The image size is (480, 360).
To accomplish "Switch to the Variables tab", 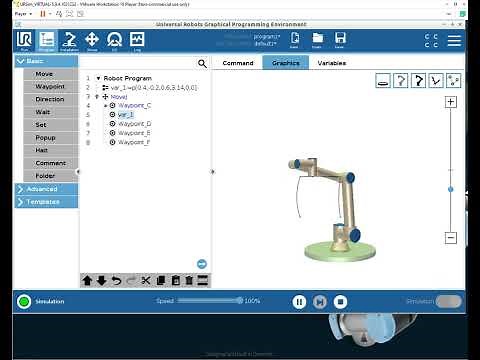I will [x=332, y=63].
